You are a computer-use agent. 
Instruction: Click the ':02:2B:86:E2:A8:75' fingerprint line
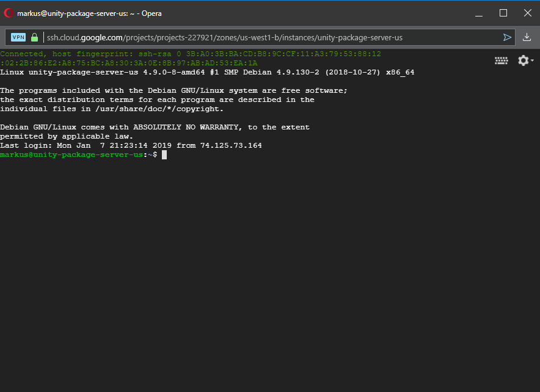(129, 64)
